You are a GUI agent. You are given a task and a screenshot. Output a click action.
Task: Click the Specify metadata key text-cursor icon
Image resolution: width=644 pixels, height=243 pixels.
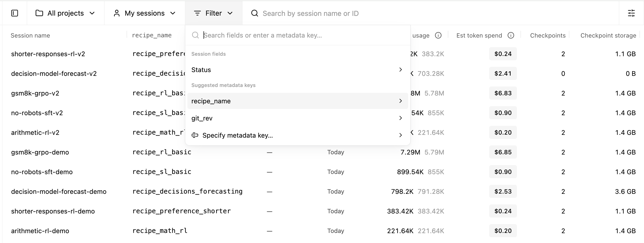click(x=195, y=135)
